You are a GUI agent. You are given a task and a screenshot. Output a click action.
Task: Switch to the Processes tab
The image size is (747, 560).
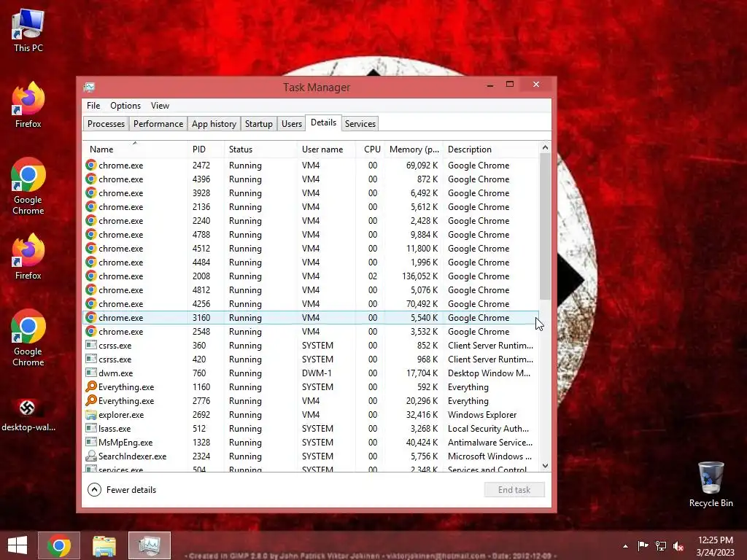[106, 124]
